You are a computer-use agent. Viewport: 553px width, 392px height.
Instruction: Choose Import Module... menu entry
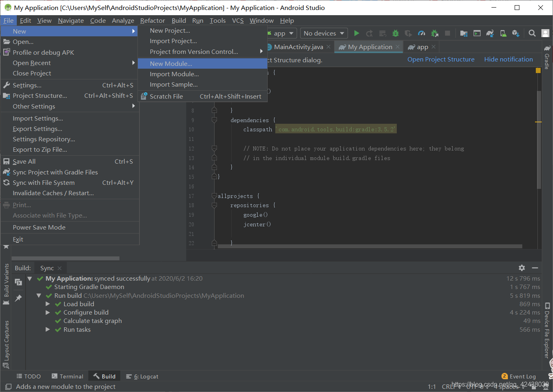point(202,74)
